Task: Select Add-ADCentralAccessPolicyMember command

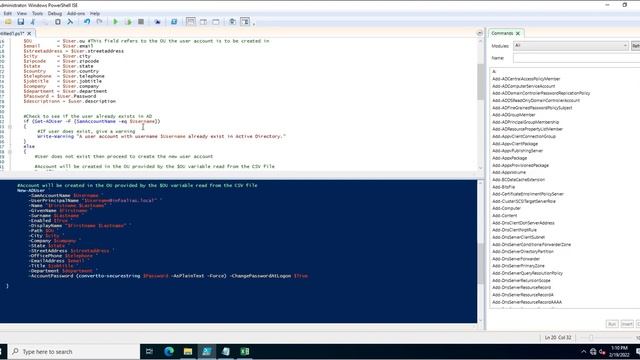Action: tap(526, 79)
